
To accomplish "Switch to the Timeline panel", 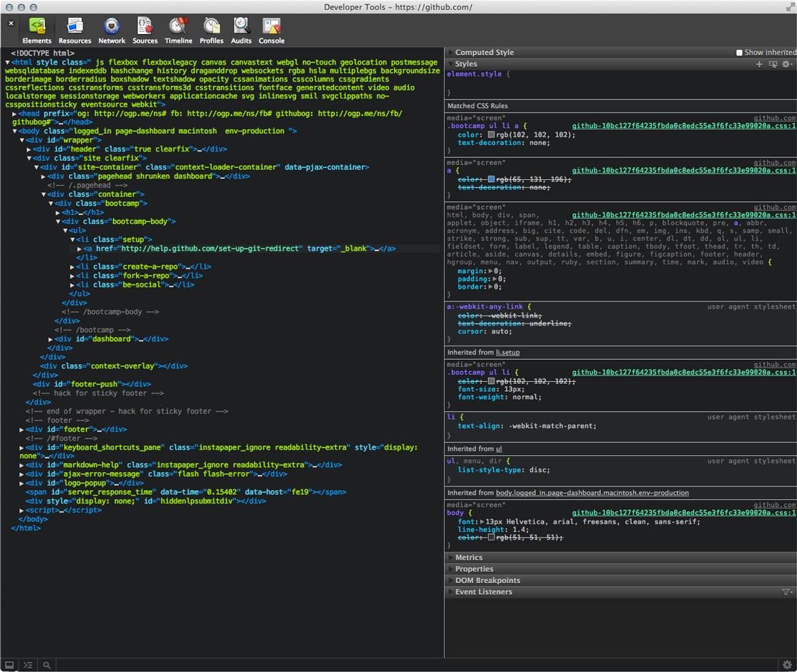I will (179, 31).
